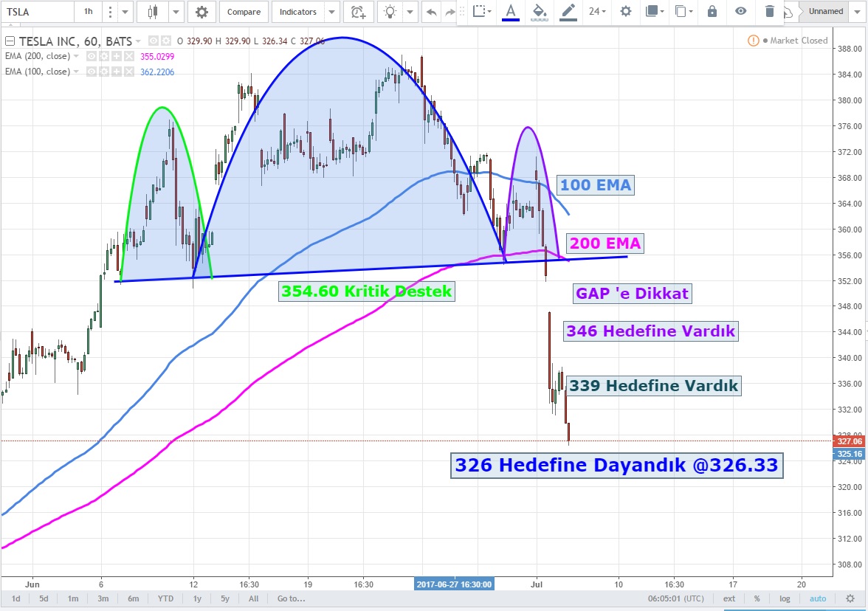Screen dimensions: 868x611
Task: Remove the EMA (100, close) indicator
Action: pos(129,72)
